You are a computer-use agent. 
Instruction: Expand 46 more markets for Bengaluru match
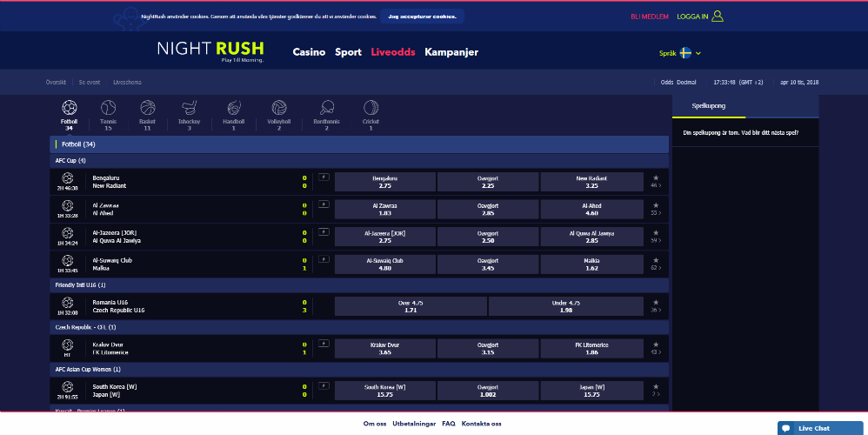pyautogui.click(x=656, y=185)
